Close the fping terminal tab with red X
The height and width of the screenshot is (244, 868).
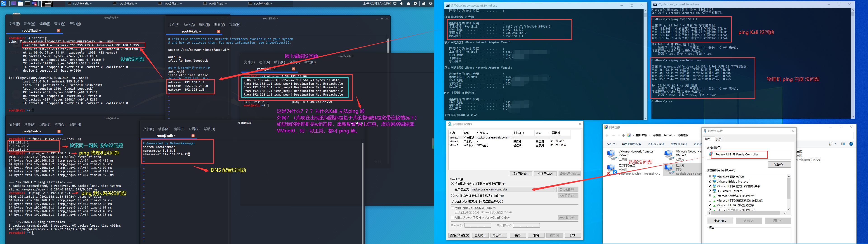pos(59,131)
